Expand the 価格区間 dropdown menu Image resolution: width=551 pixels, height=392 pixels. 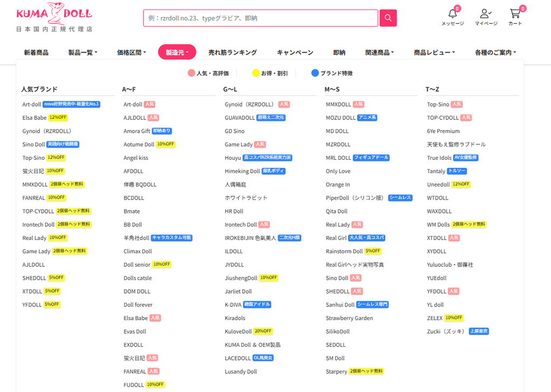(x=131, y=52)
